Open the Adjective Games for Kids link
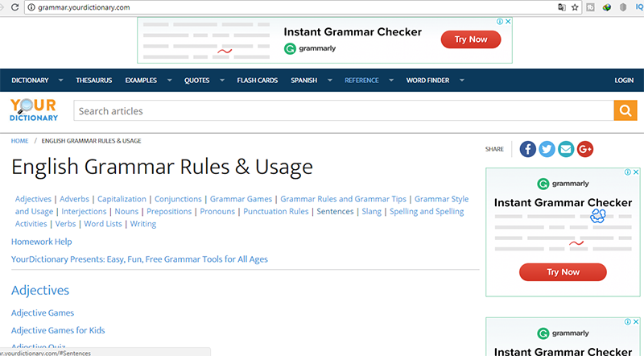 pyautogui.click(x=58, y=330)
